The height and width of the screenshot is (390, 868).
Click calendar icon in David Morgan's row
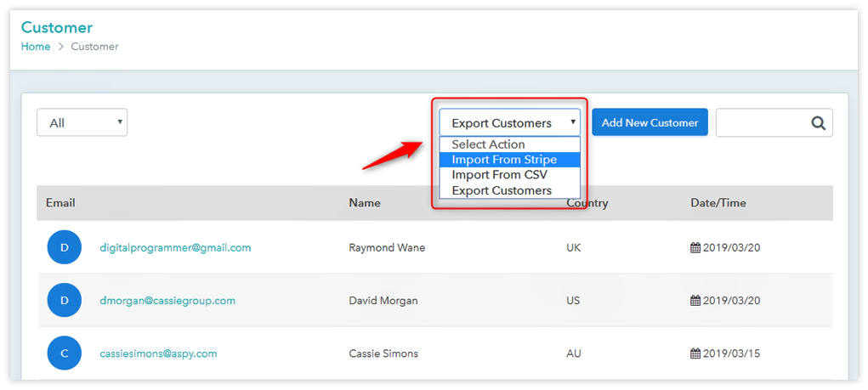pyautogui.click(x=695, y=301)
